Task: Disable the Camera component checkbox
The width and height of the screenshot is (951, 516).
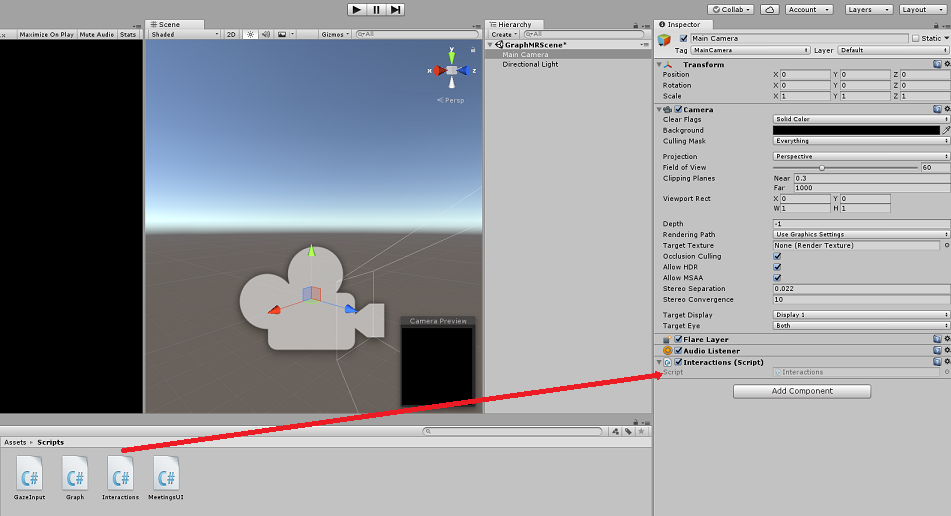Action: [678, 110]
